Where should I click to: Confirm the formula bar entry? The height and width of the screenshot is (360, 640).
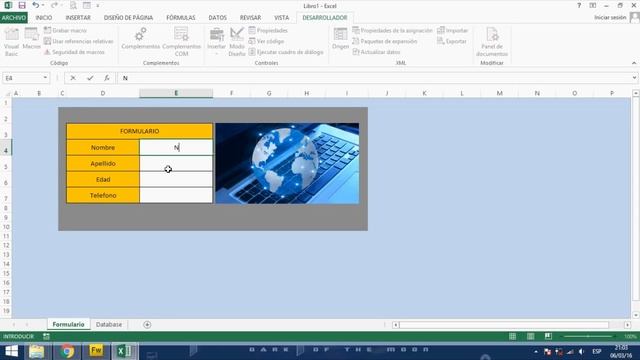tap(90, 78)
